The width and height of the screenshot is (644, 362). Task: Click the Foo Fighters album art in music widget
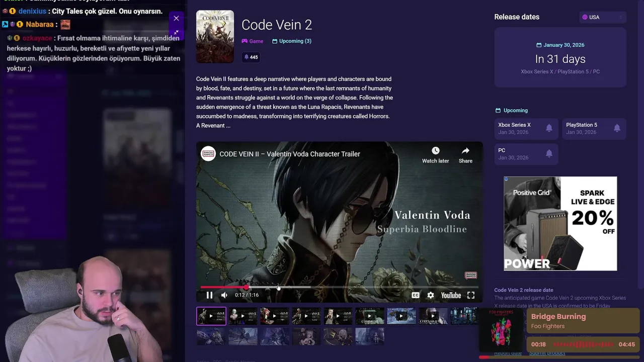coord(501,329)
